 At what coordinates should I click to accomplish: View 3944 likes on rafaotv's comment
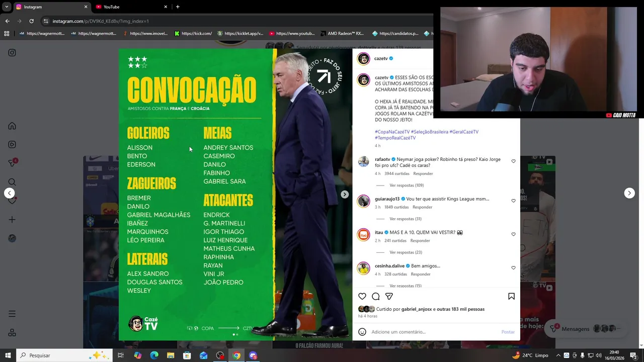[x=397, y=173]
